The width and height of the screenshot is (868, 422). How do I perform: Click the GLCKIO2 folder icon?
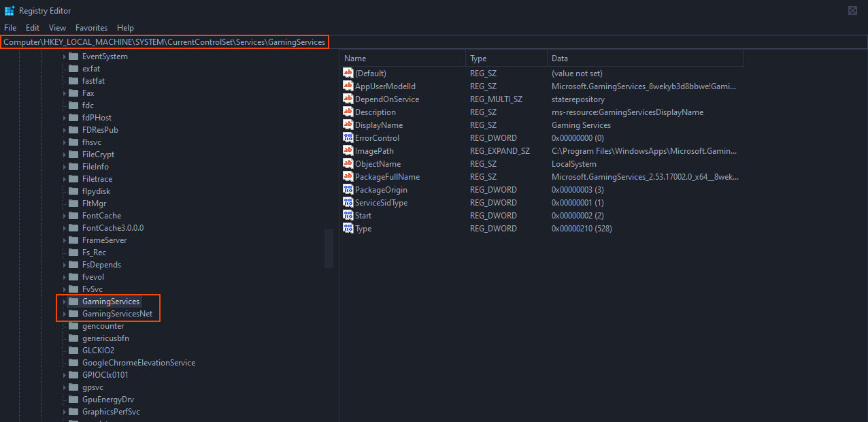coord(73,351)
